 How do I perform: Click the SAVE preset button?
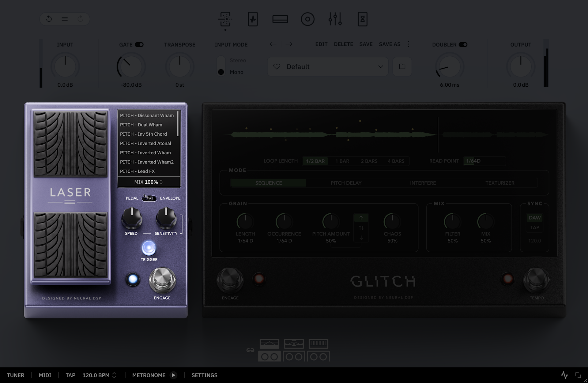(x=366, y=44)
